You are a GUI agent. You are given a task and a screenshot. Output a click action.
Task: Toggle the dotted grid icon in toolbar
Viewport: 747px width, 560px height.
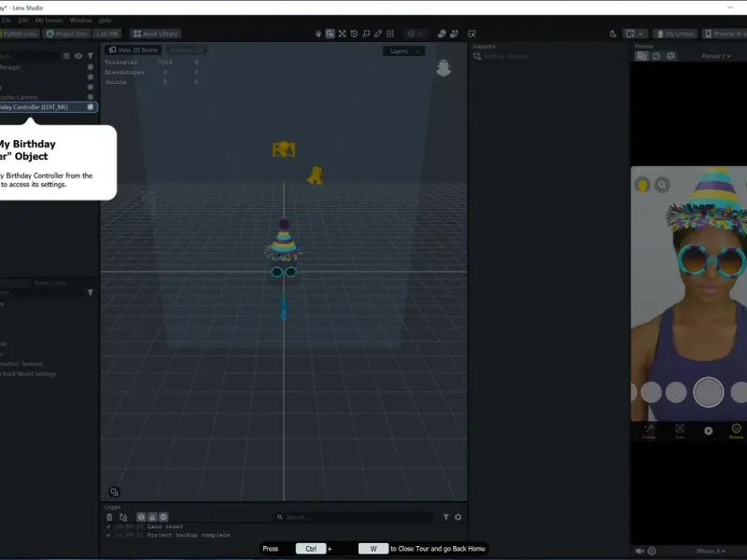390,34
